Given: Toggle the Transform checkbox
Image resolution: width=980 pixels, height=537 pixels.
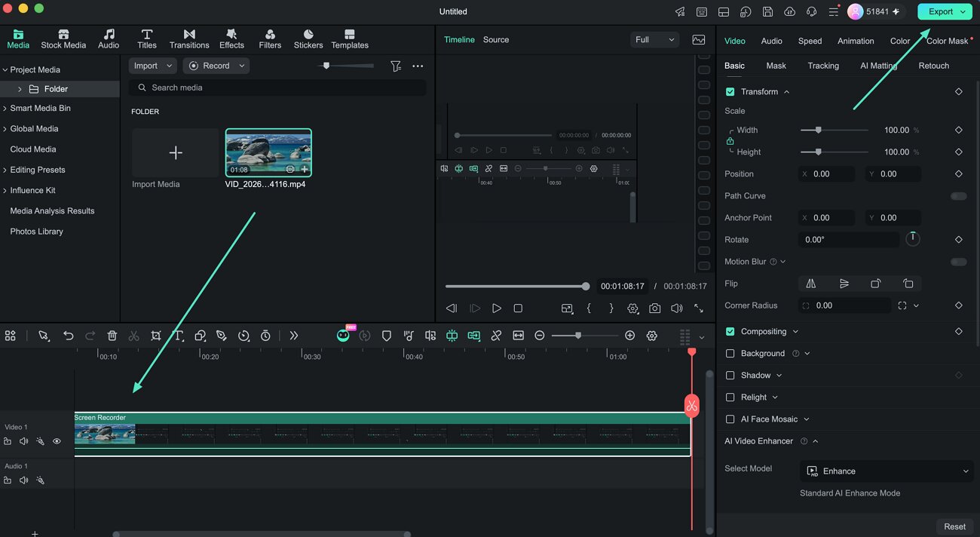Looking at the screenshot, I should coord(730,92).
